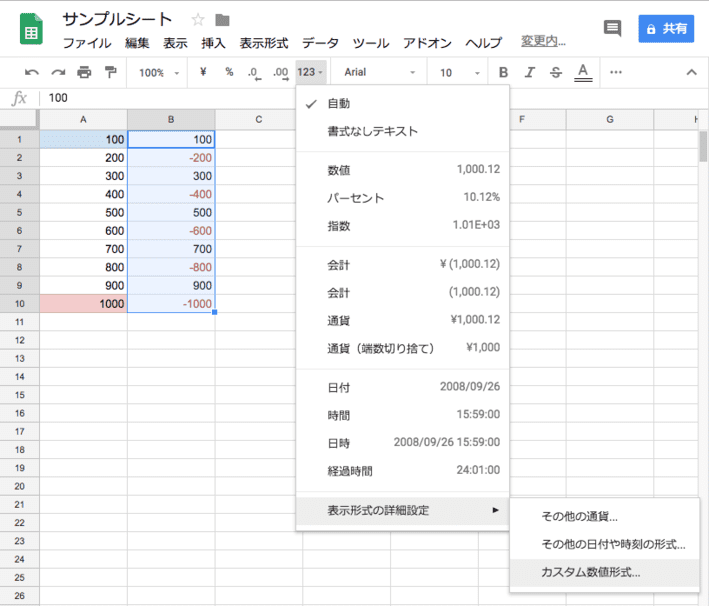Image resolution: width=709 pixels, height=606 pixels.
Task: Open the 100% zoom dropdown
Action: click(159, 72)
